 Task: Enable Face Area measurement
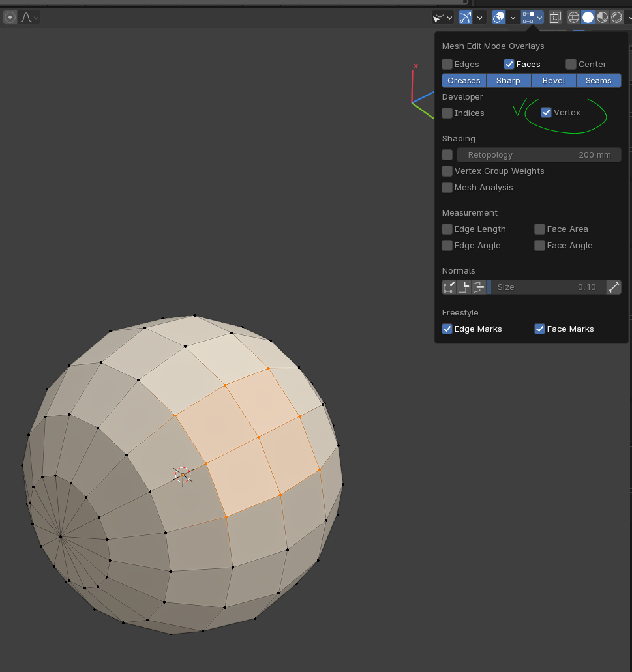click(540, 229)
